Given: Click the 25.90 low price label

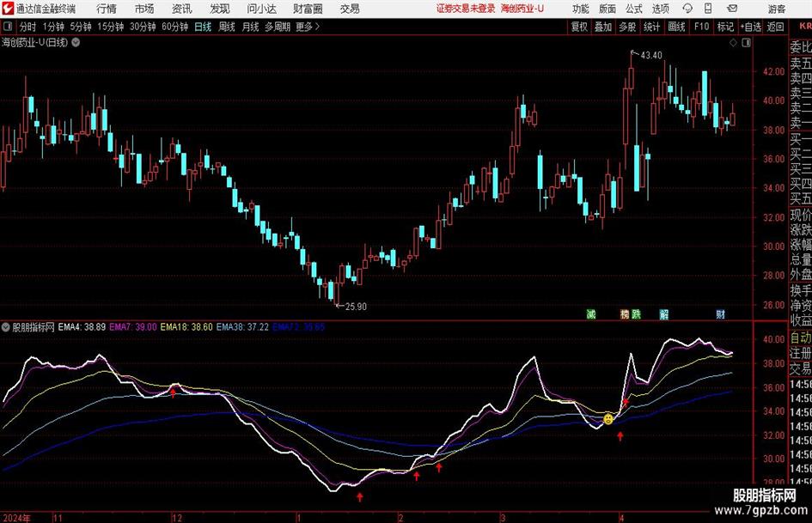Looking at the screenshot, I should pos(356,307).
